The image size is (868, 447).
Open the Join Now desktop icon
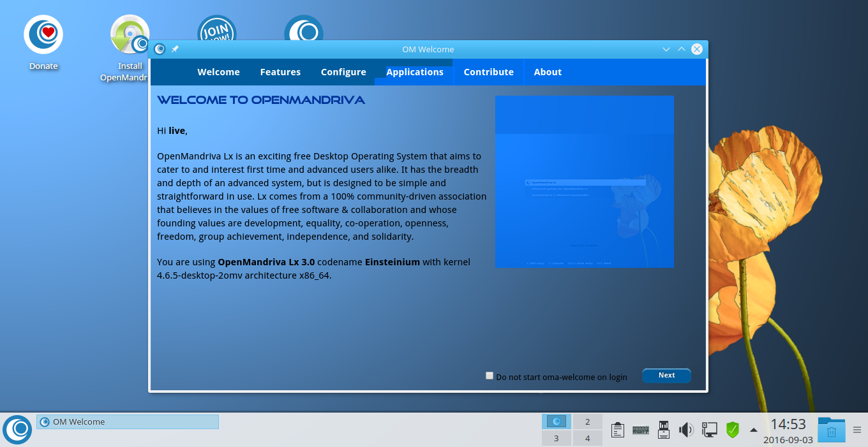tap(217, 28)
